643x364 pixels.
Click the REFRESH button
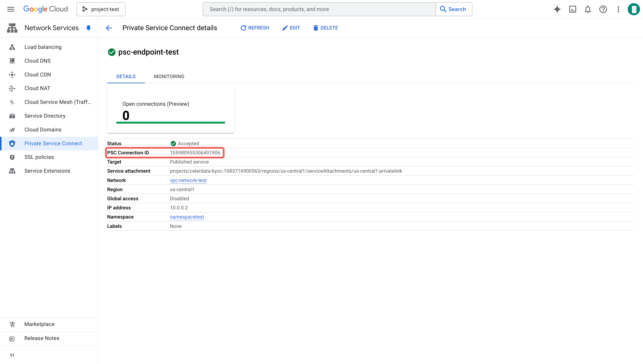click(255, 28)
